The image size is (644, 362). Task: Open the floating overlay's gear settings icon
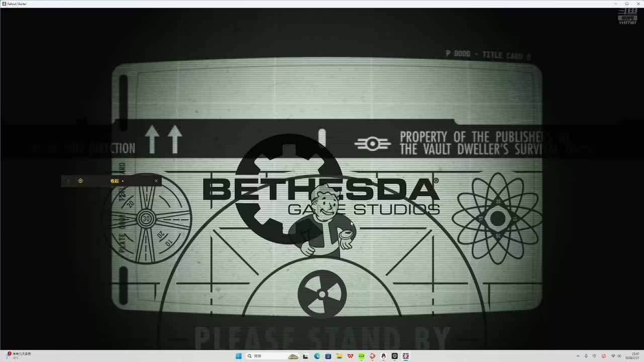tap(80, 180)
